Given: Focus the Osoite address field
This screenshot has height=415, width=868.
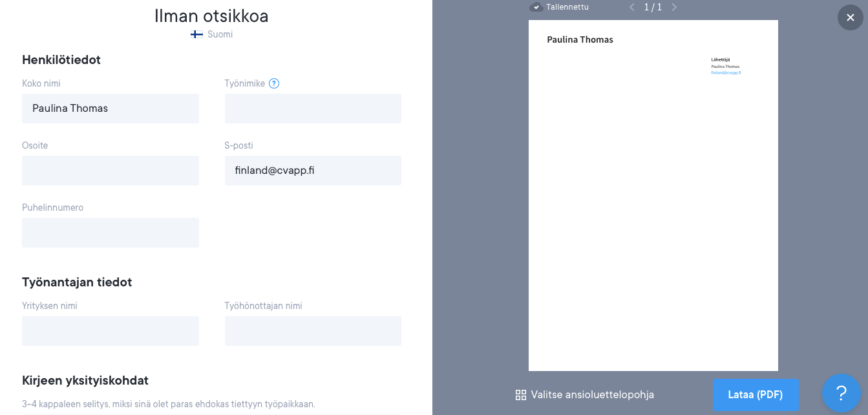Looking at the screenshot, I should (x=111, y=171).
